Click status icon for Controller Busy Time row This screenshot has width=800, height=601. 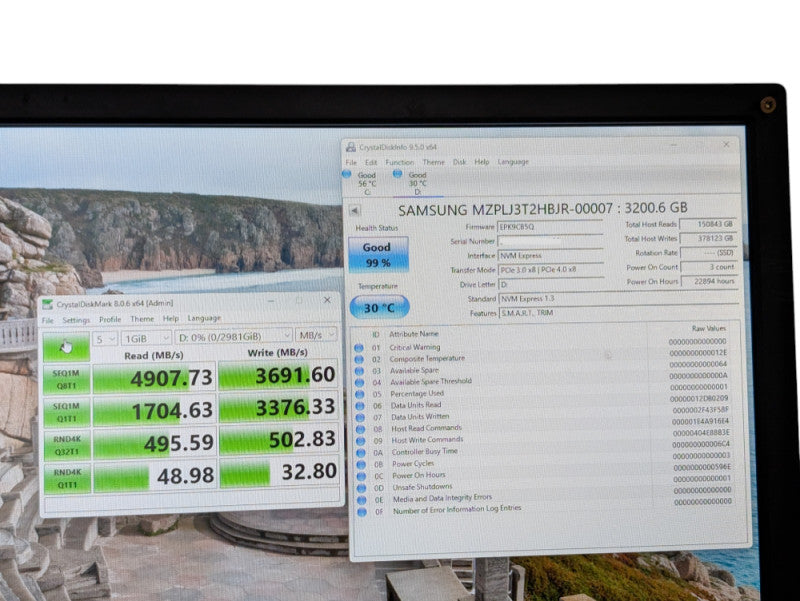pyautogui.click(x=361, y=453)
